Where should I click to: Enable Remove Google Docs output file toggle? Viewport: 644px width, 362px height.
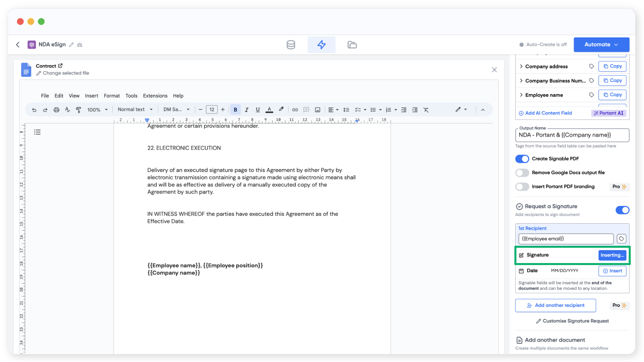pyautogui.click(x=522, y=173)
